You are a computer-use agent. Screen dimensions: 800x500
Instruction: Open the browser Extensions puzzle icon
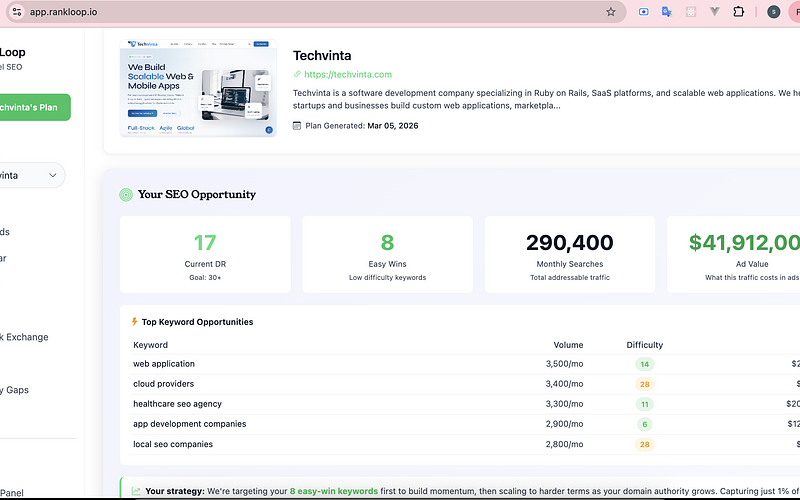(x=738, y=12)
